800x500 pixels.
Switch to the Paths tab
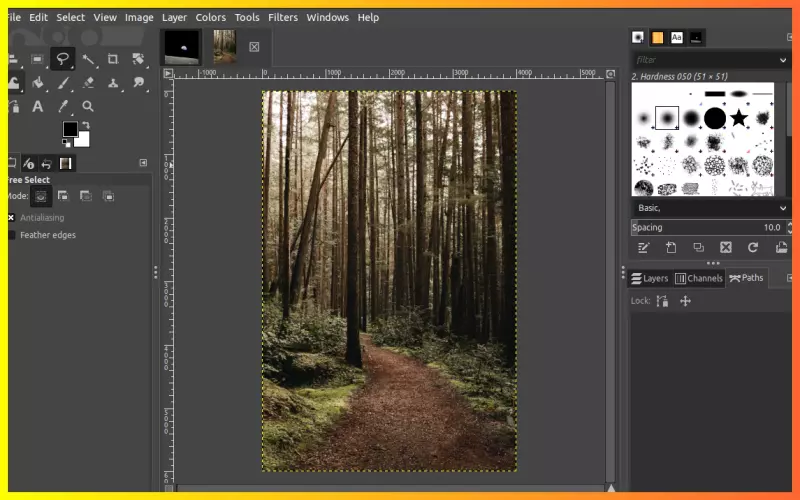pyautogui.click(x=746, y=278)
